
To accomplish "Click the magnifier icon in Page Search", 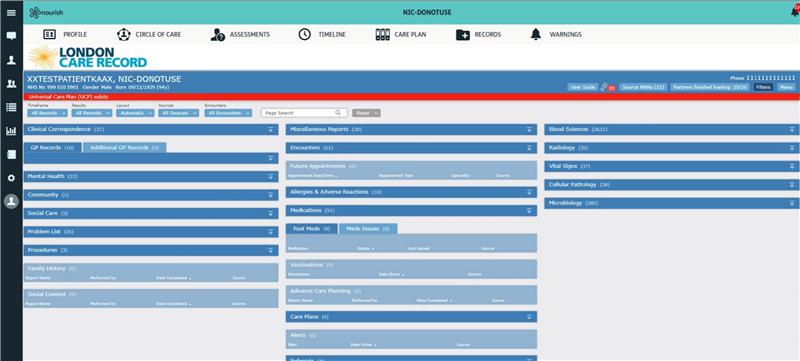I will pos(338,113).
